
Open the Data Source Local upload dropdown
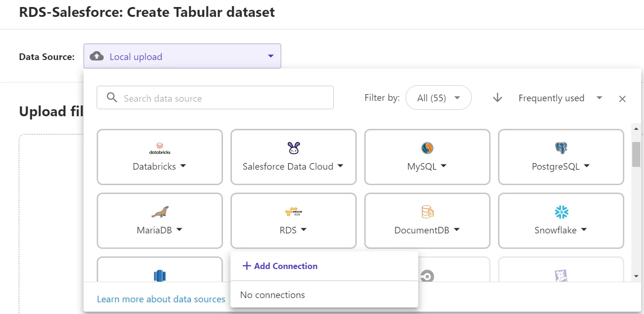(182, 56)
